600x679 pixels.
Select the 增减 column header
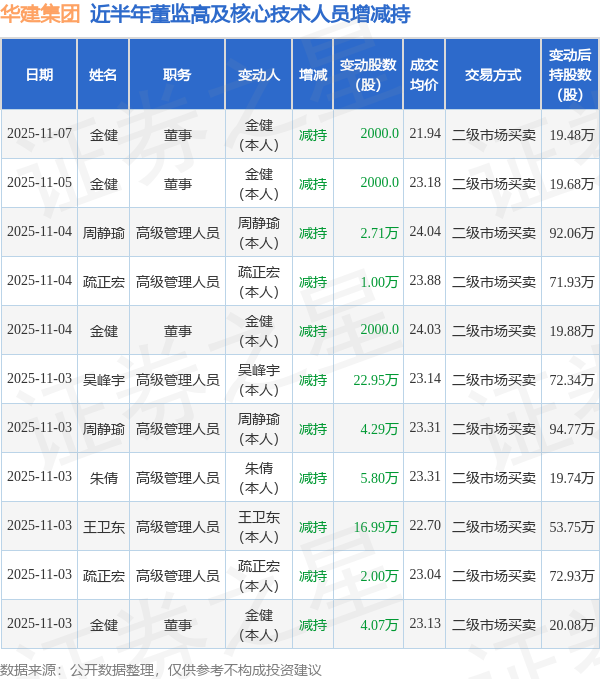tap(313, 74)
